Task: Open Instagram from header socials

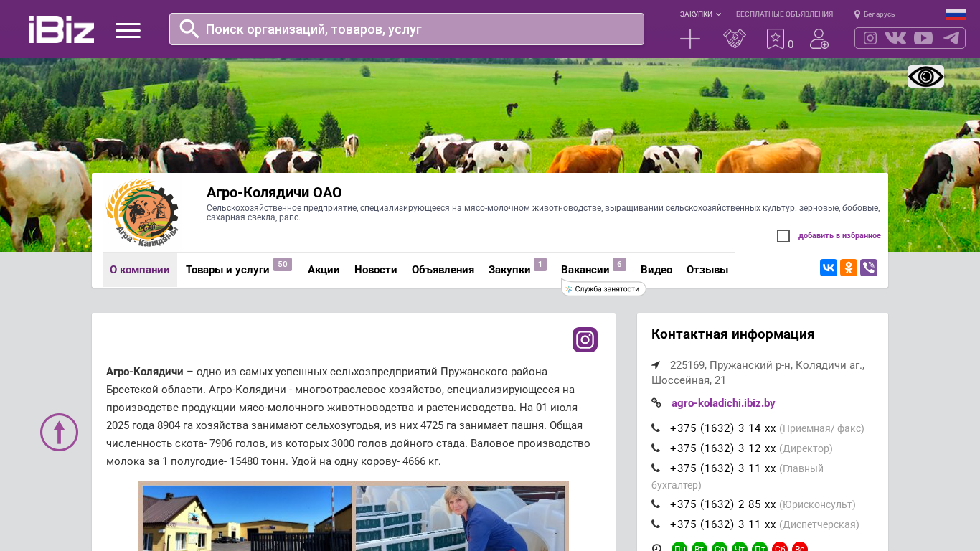Action: point(870,38)
